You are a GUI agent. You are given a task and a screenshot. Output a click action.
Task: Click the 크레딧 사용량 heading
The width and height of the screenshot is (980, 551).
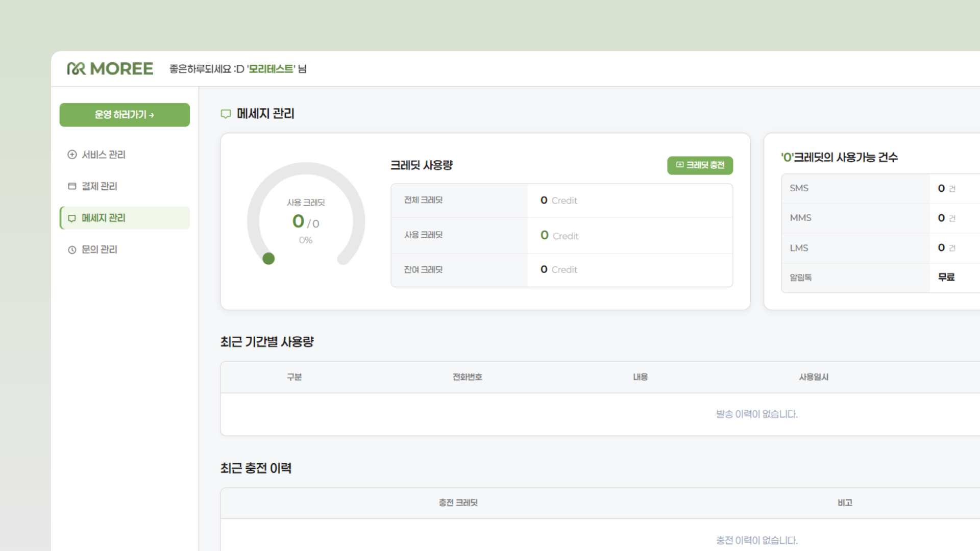click(422, 165)
